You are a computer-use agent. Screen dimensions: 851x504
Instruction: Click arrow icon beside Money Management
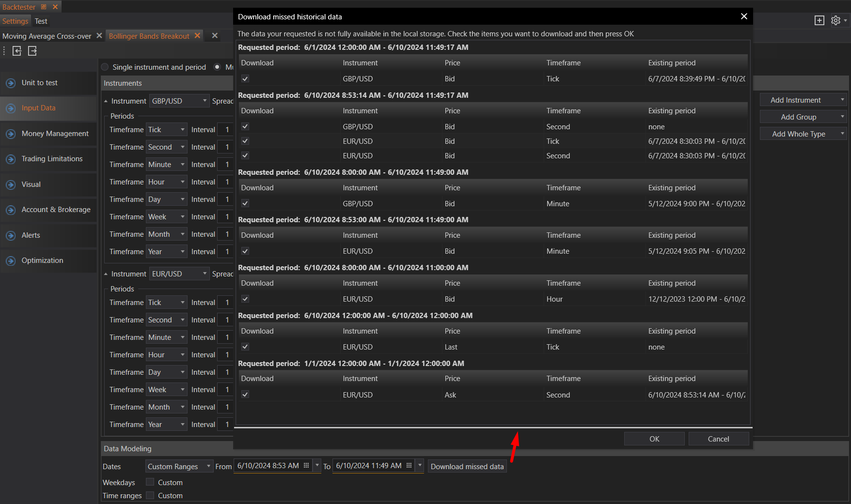click(x=11, y=134)
